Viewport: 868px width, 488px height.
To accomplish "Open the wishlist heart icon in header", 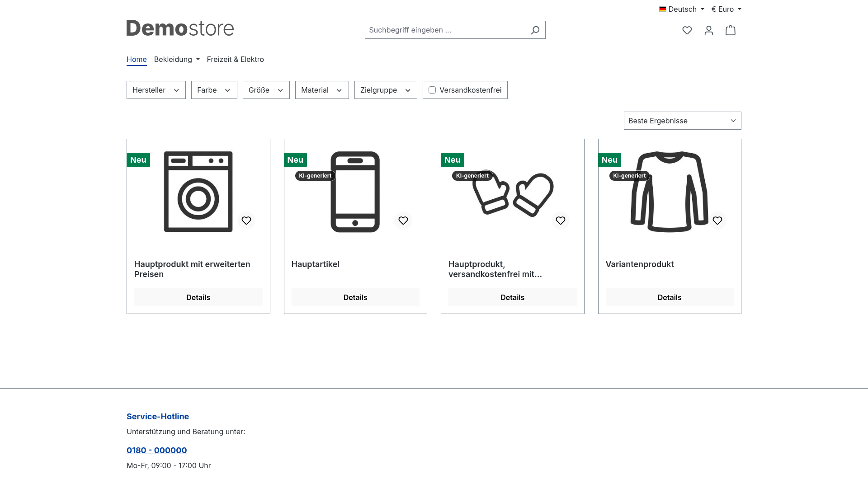I will coord(687,30).
